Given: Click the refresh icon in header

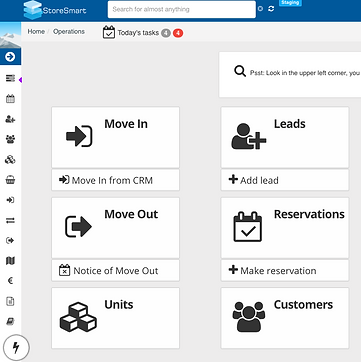Looking at the screenshot, I should [x=271, y=9].
